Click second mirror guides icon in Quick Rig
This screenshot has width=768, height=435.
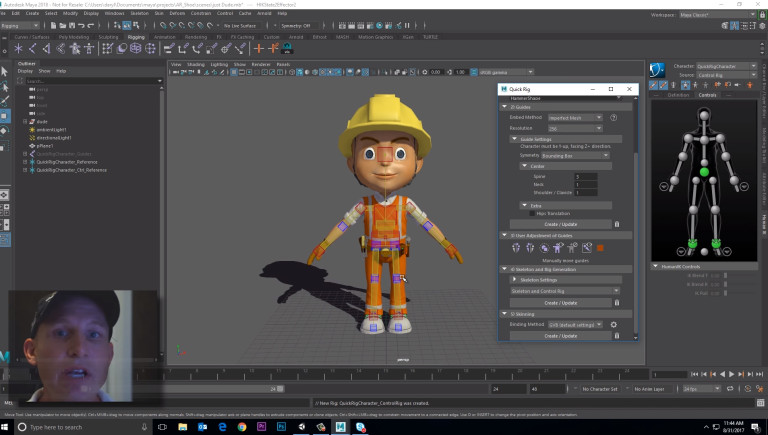coord(530,248)
